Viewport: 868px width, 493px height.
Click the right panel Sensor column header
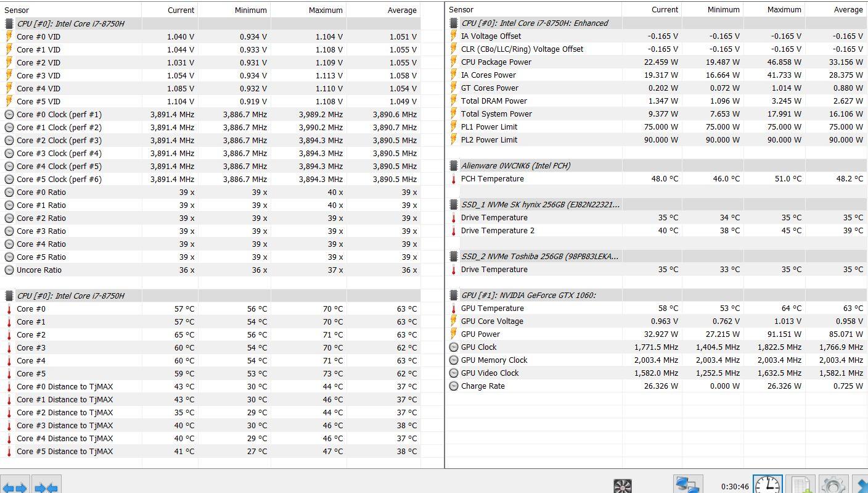pos(533,10)
